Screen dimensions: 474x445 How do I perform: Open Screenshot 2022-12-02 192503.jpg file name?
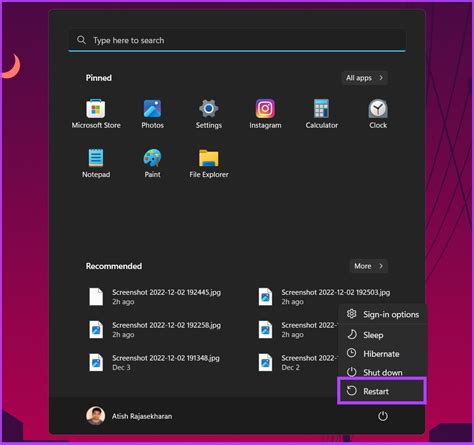point(336,292)
